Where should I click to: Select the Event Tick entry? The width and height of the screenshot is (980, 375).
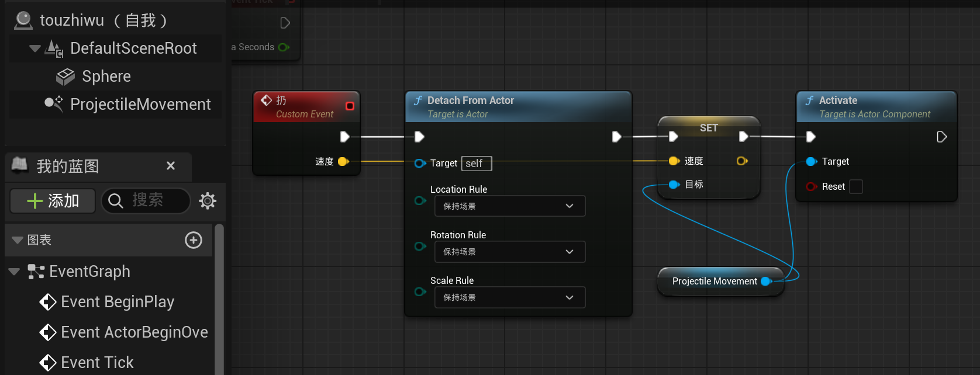pyautogui.click(x=97, y=363)
